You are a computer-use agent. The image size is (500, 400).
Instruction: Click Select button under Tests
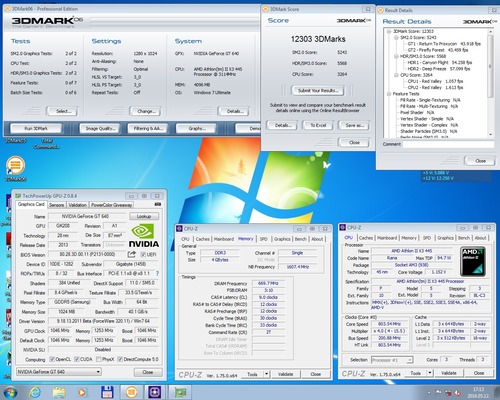(62, 111)
